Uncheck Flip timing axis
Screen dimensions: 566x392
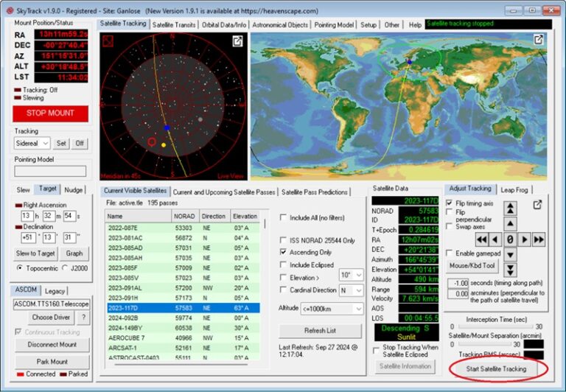pos(449,203)
